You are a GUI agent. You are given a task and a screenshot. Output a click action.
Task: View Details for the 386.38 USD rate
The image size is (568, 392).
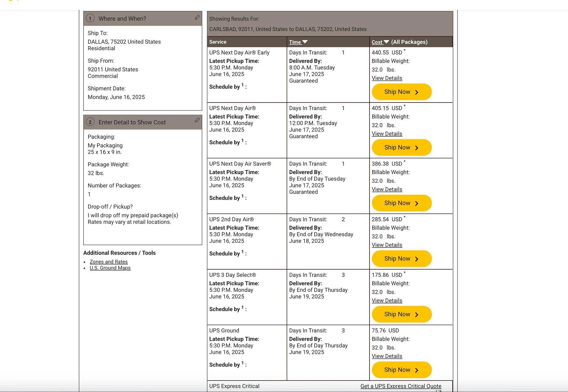[x=387, y=189]
